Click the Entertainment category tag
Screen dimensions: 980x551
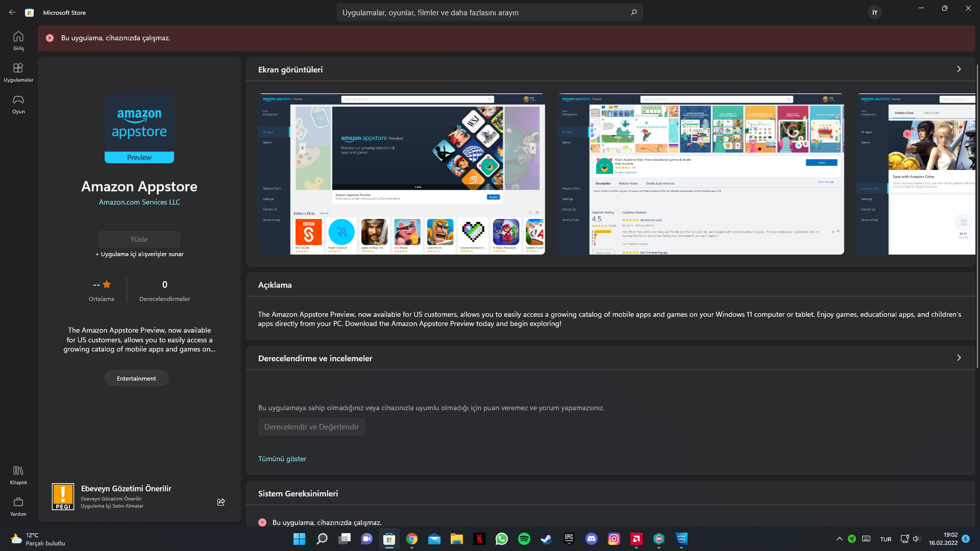[x=136, y=378]
